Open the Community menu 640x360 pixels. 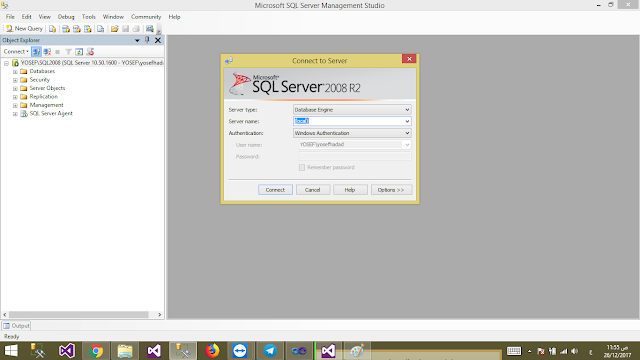[146, 17]
